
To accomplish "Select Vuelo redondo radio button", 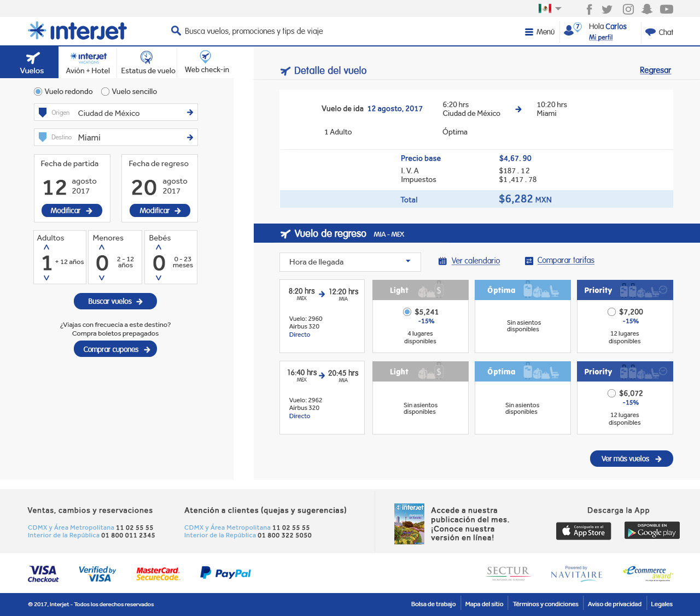I will tap(38, 91).
